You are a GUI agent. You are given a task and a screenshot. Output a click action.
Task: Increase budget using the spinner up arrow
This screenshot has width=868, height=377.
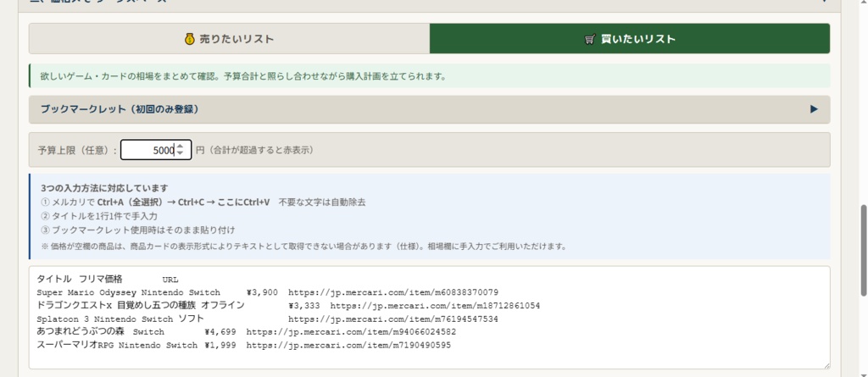coord(180,147)
